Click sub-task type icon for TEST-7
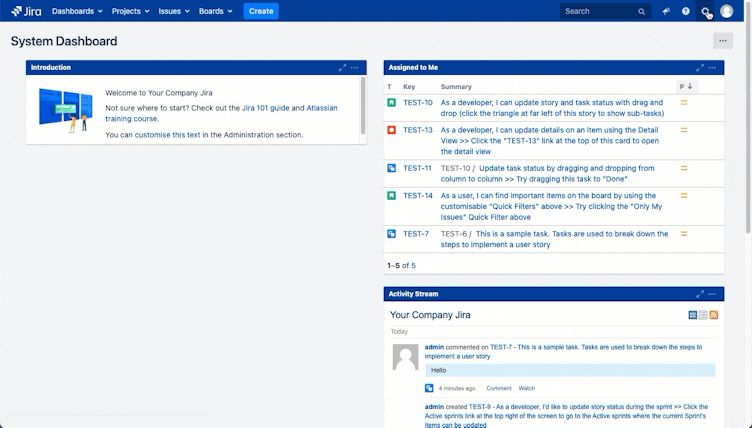 coord(392,234)
